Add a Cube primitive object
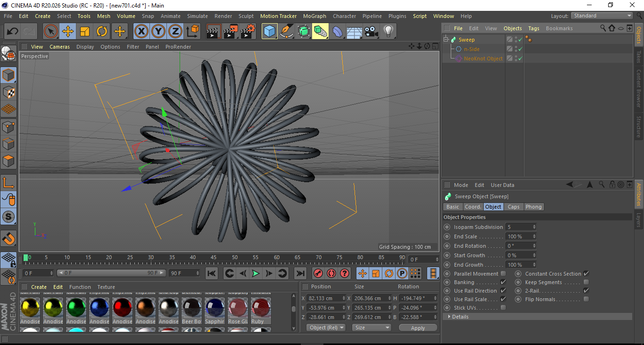 (x=269, y=32)
